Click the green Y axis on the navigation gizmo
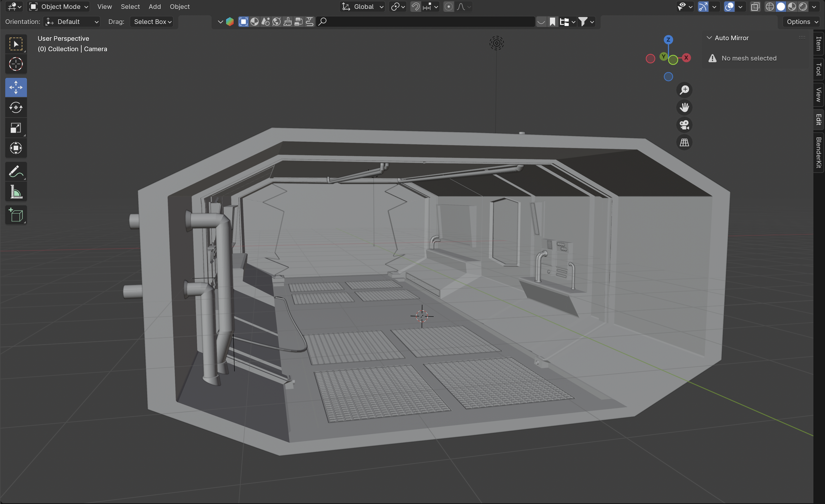 point(663,57)
